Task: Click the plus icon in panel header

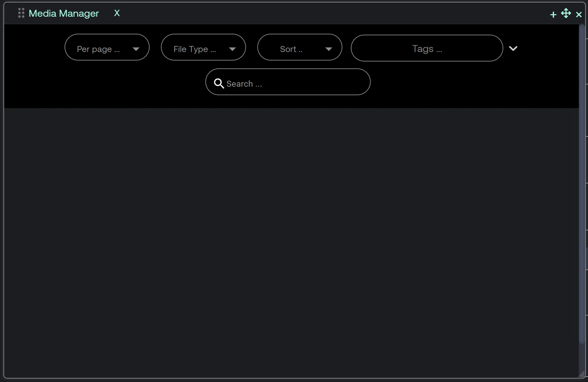Action: pos(553,14)
